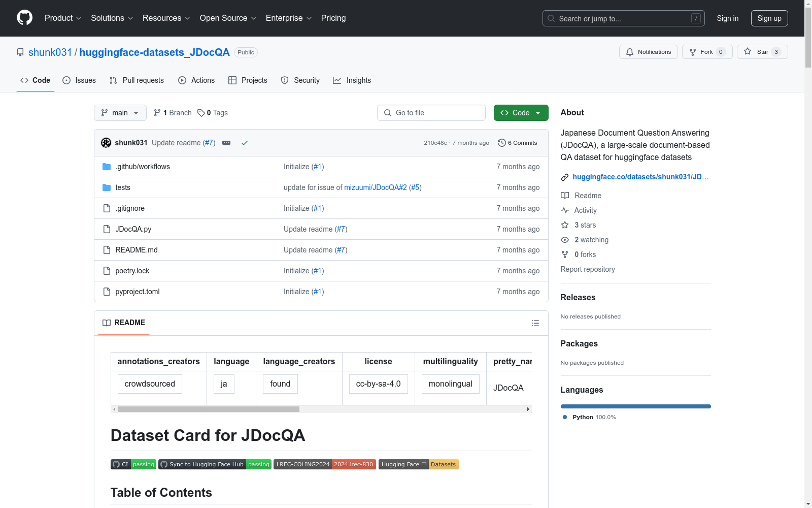Viewport: 812px width, 508px height.
Task: Click the 0 forks count link
Action: pos(585,255)
